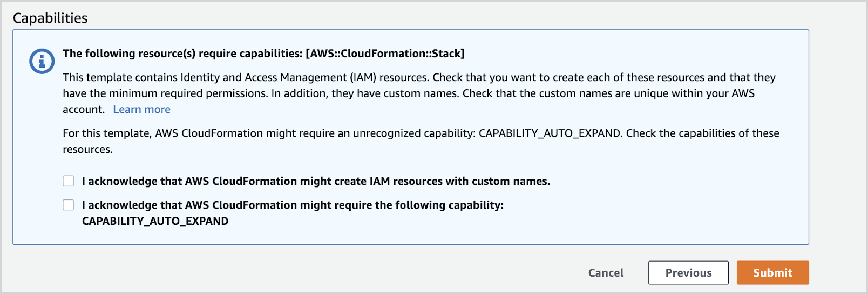
Task: Open the Learn more link
Action: [141, 109]
